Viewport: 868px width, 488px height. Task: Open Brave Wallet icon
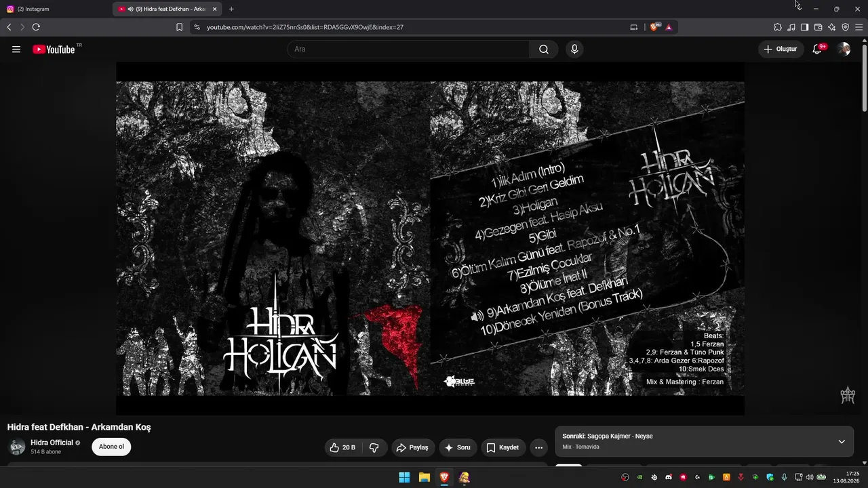point(818,27)
